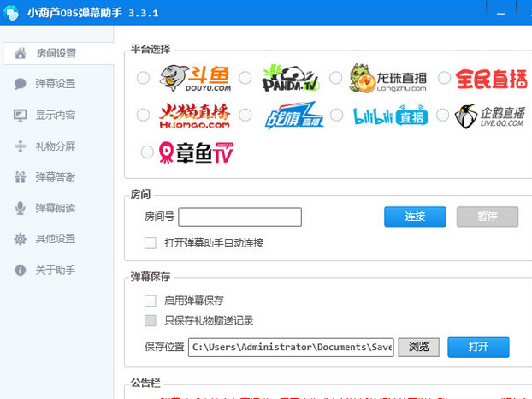This screenshot has width=532, height=399.
Task: Select the 龙珠直播 radio button
Action: 335,78
